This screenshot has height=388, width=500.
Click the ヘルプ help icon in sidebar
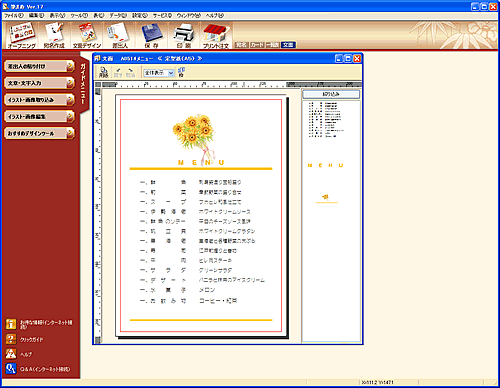(x=11, y=354)
